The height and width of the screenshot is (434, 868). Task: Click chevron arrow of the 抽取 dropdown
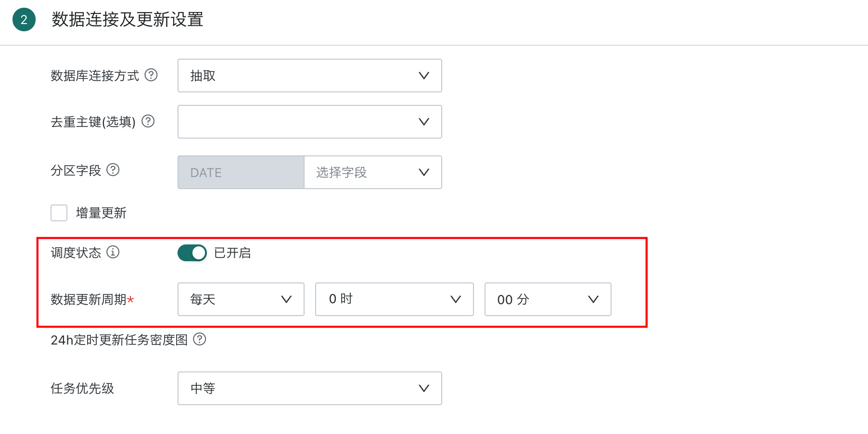click(424, 76)
